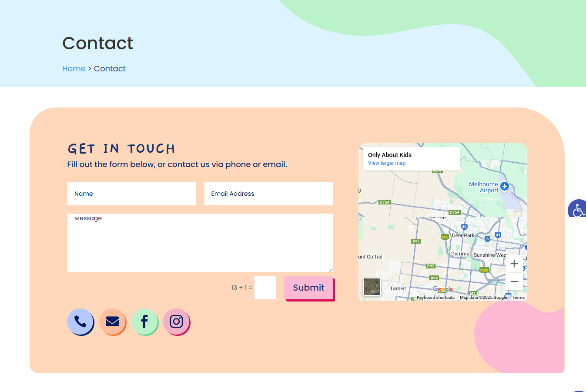The width and height of the screenshot is (586, 392).
Task: Click the Google logo on map
Action: [443, 289]
